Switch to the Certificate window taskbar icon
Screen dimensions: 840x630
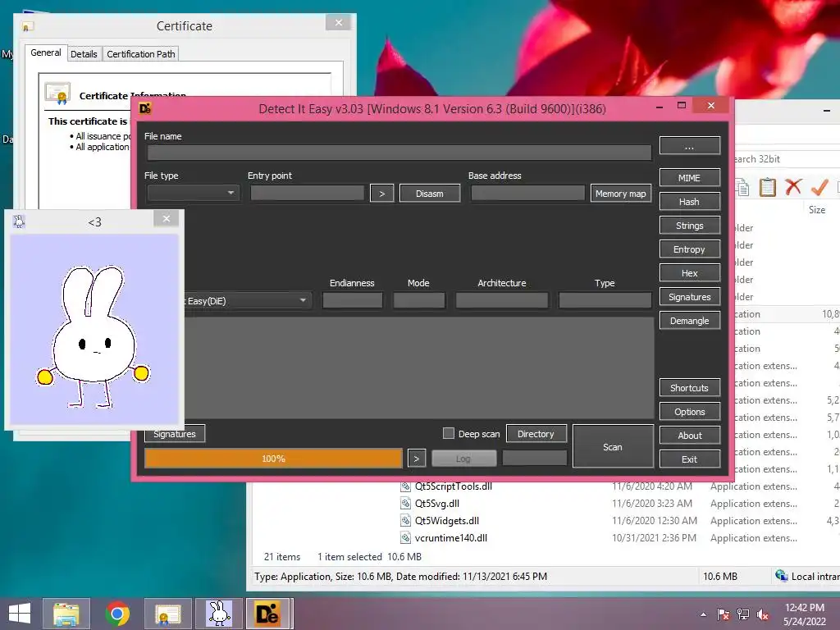[x=167, y=614]
